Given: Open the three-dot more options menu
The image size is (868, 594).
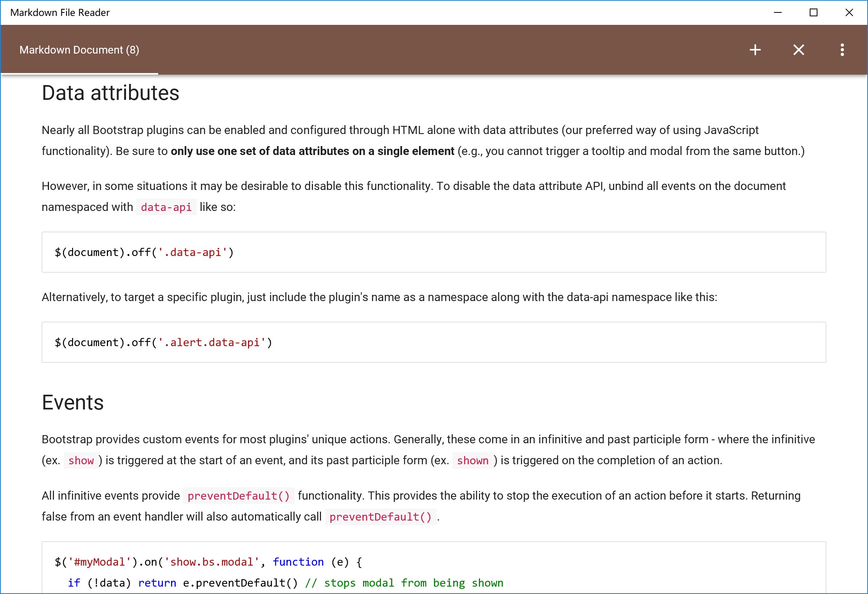Looking at the screenshot, I should pyautogui.click(x=842, y=50).
